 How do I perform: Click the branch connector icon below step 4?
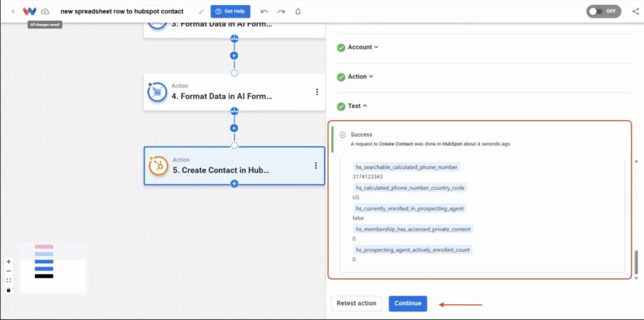[x=234, y=111]
